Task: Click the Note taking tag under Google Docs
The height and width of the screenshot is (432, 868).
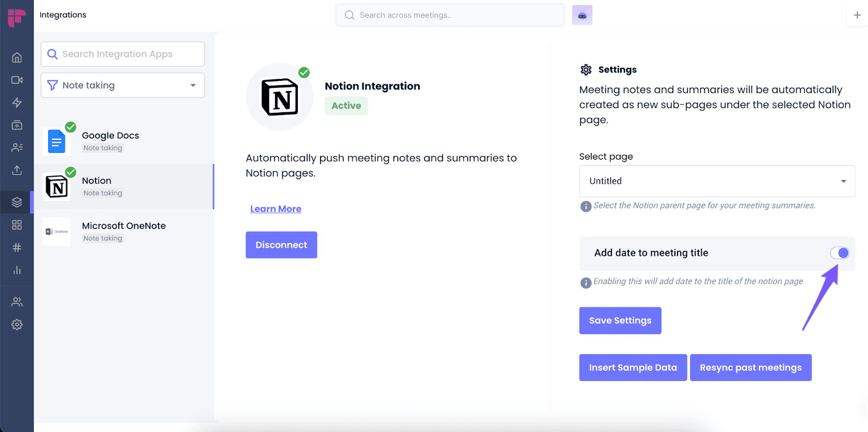Action: pyautogui.click(x=103, y=148)
